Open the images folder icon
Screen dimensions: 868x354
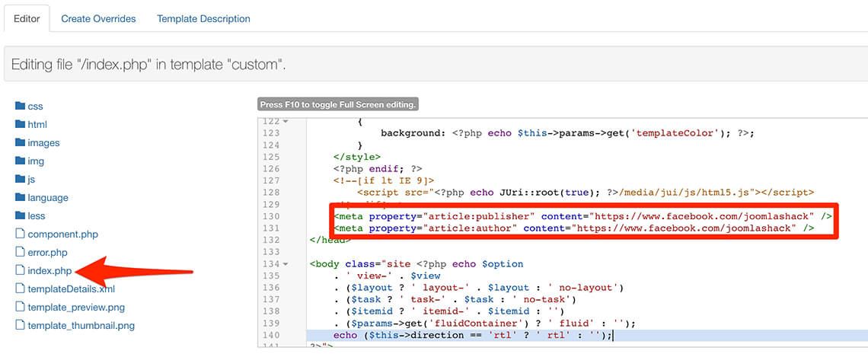pos(21,142)
